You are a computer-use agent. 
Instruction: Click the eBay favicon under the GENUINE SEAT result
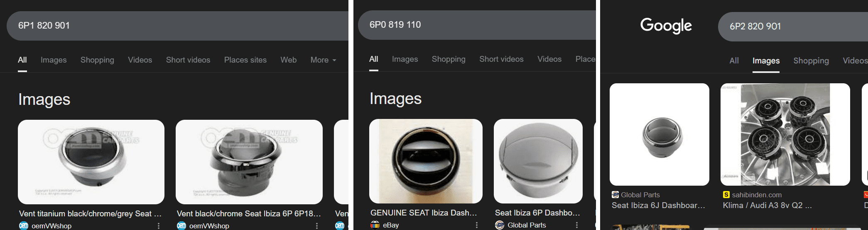375,225
